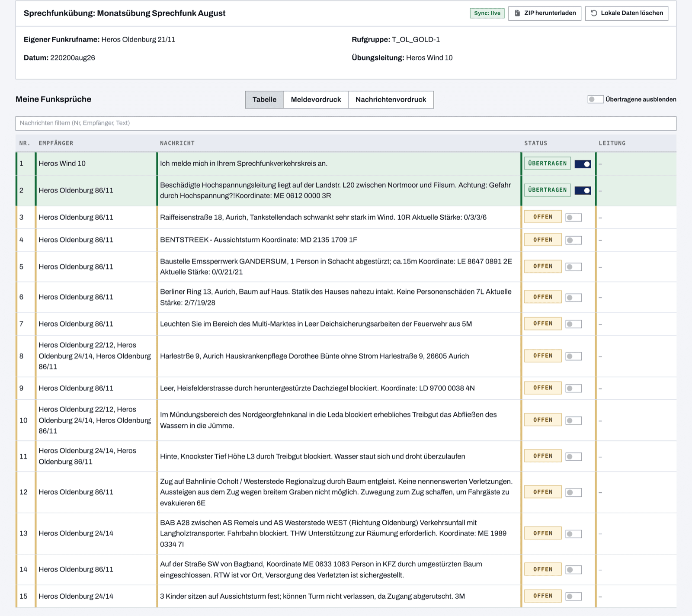Toggle Übertragene ausblenden switch
This screenshot has height=616, width=692.
point(596,99)
